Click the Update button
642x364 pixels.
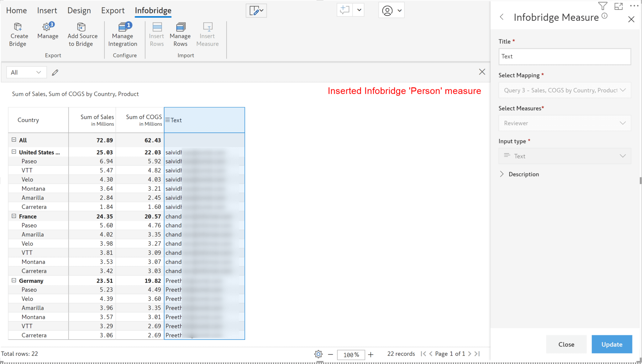[611, 344]
